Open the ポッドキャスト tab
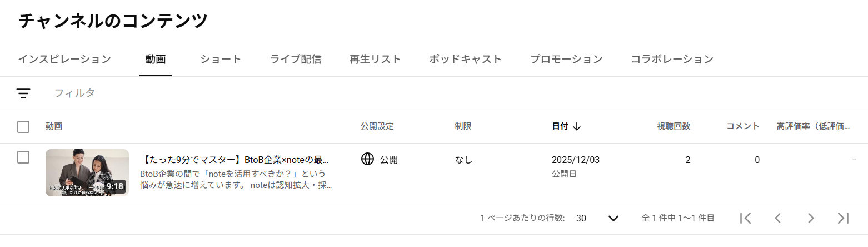Image resolution: width=868 pixels, height=247 pixels. (x=466, y=59)
